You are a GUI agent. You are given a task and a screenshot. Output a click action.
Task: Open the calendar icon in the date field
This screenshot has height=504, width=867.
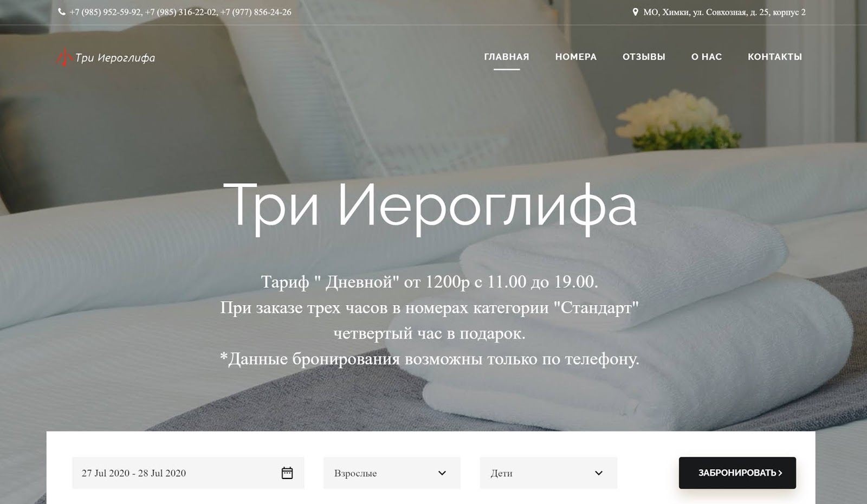pyautogui.click(x=287, y=473)
